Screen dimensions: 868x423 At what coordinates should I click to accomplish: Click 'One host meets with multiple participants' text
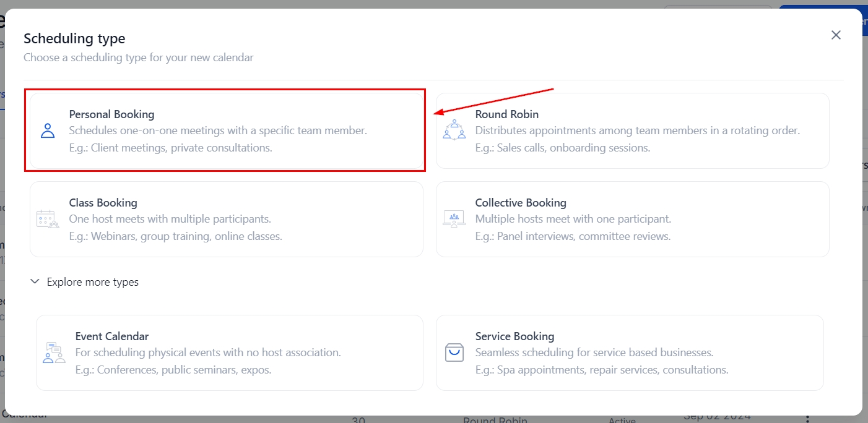[170, 219]
